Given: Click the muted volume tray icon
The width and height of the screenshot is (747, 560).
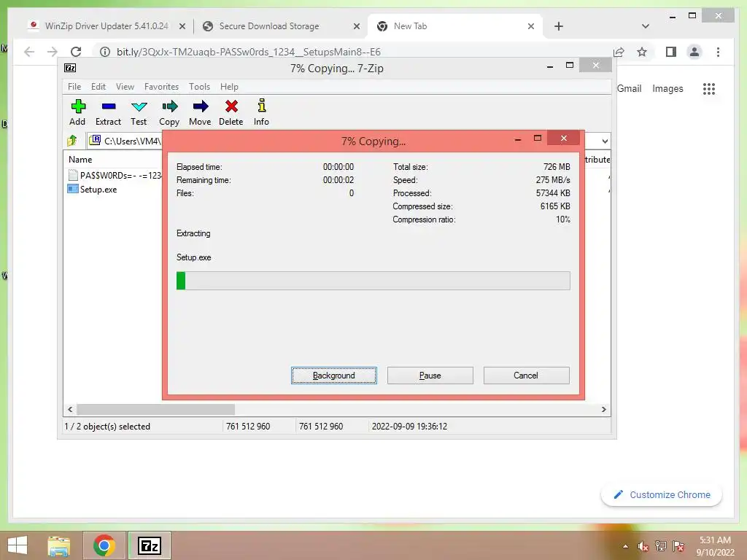Looking at the screenshot, I should pyautogui.click(x=643, y=546).
